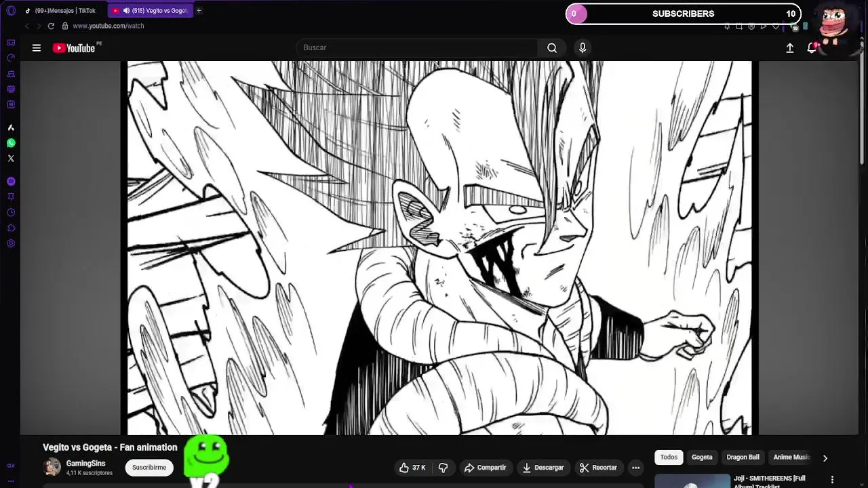The width and height of the screenshot is (868, 488).
Task: Show more filter chips with right chevron
Action: pyautogui.click(x=825, y=457)
